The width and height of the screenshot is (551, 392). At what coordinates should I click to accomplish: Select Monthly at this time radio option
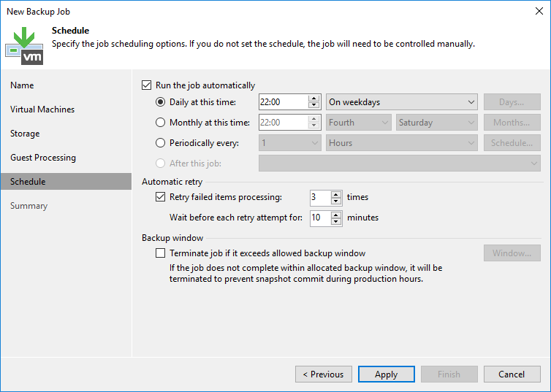pos(161,123)
